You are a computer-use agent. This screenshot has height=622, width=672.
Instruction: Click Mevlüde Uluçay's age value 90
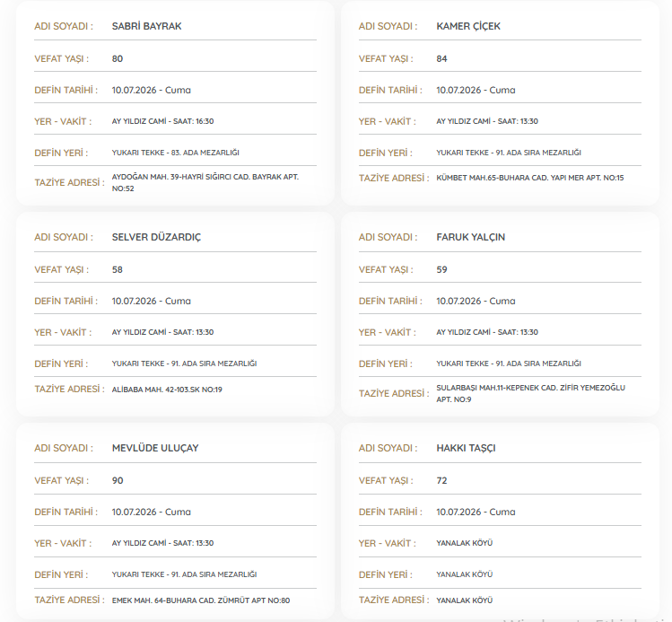point(118,480)
